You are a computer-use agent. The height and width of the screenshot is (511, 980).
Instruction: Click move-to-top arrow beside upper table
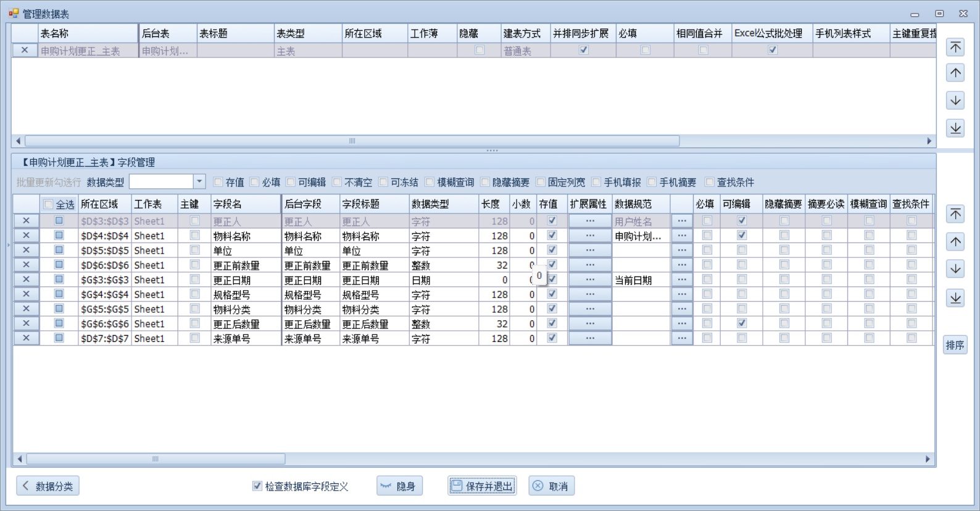click(x=955, y=48)
